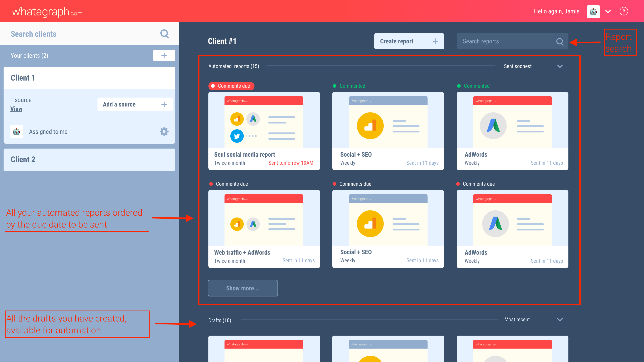The image size is (644, 362).
Task: Open the Most recent sort dropdown
Action: [534, 319]
